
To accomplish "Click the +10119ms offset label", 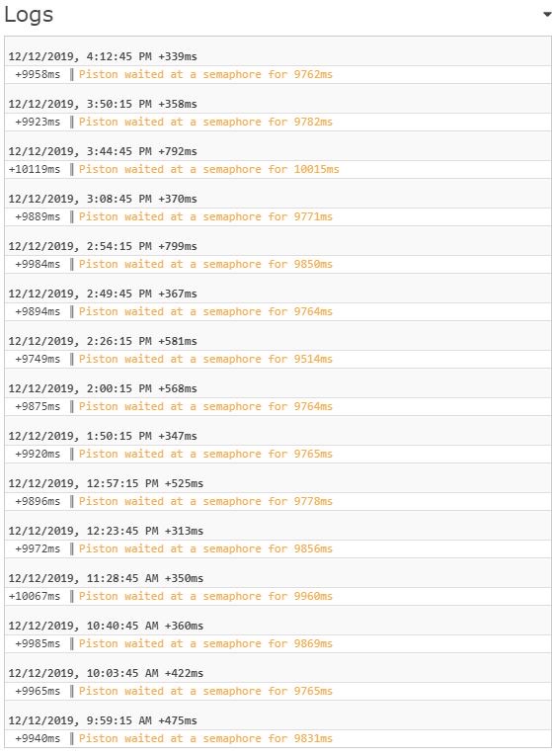I will (35, 169).
